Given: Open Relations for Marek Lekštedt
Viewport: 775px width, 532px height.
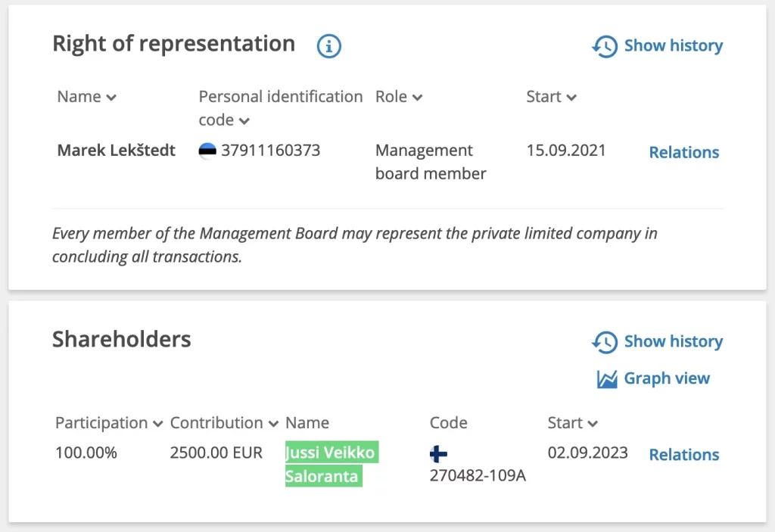Looking at the screenshot, I should click(x=684, y=152).
